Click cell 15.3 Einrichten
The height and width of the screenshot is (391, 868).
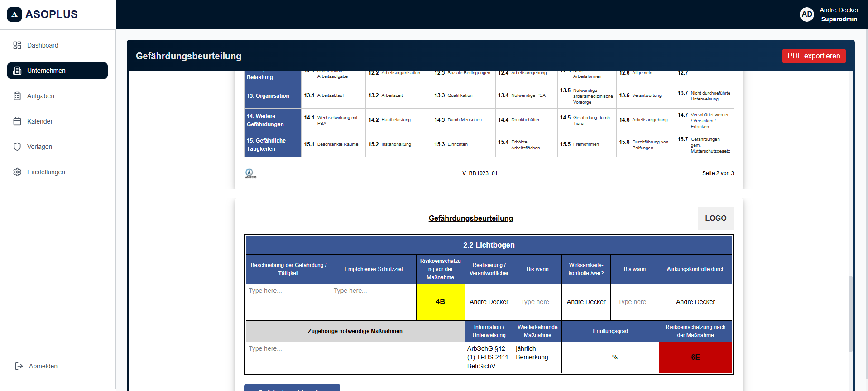[x=464, y=144]
